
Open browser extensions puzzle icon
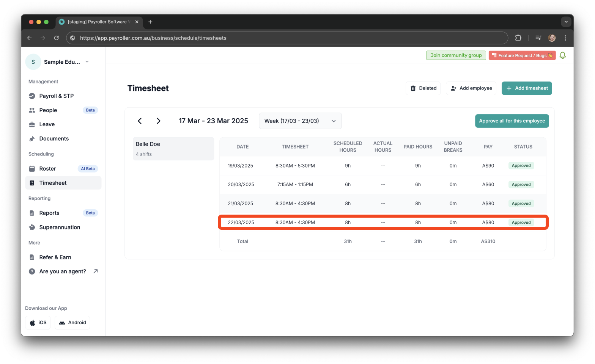518,38
